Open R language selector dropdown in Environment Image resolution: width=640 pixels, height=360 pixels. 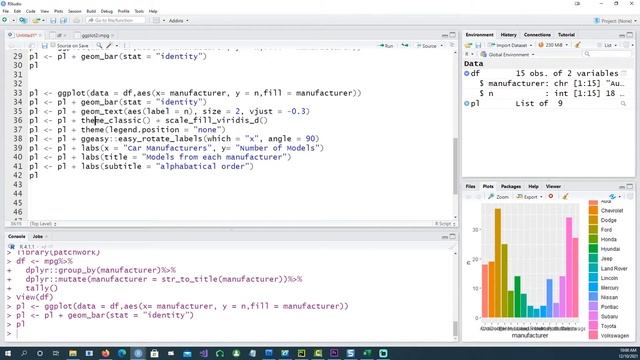point(469,54)
